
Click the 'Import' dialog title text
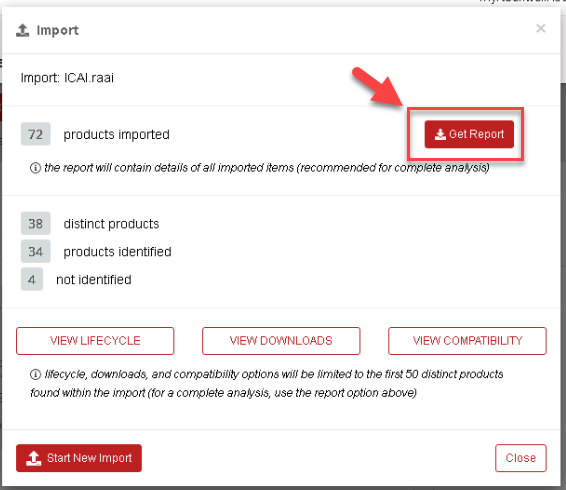click(x=57, y=30)
